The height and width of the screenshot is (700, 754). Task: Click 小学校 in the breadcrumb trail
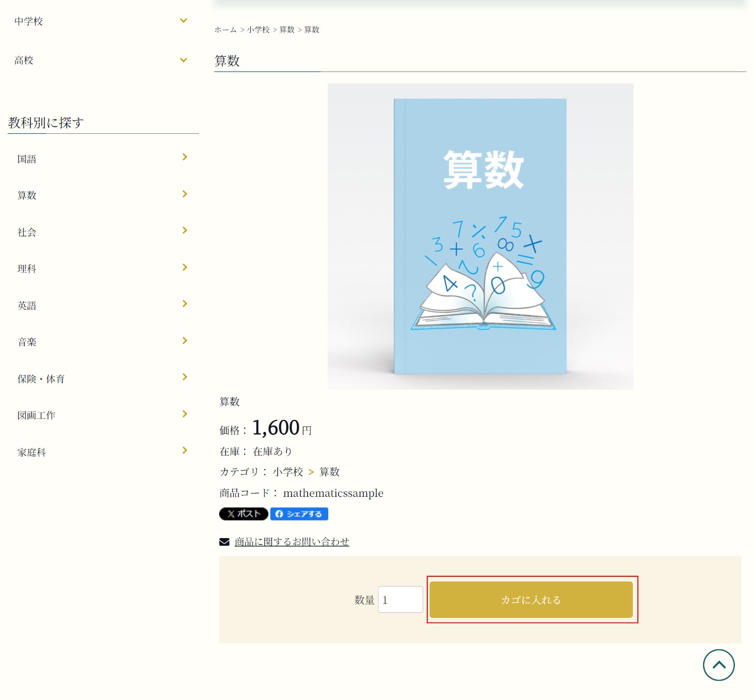click(258, 30)
